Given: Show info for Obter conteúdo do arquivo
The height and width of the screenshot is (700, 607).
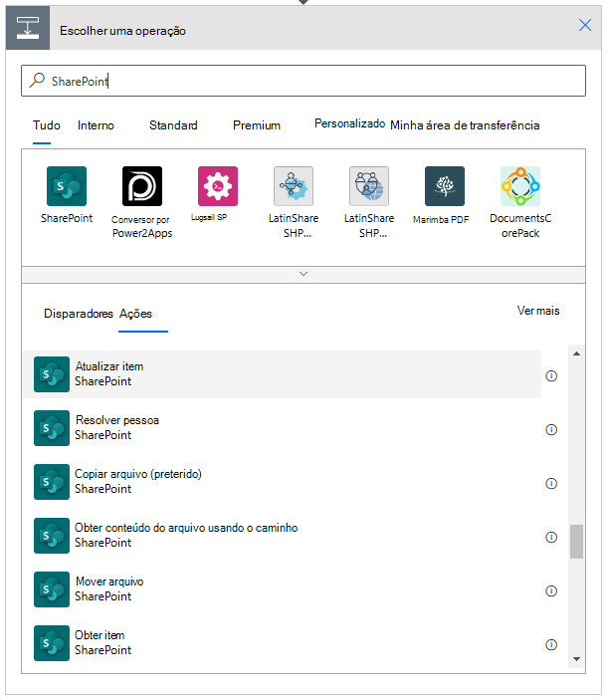Looking at the screenshot, I should click(x=551, y=537).
